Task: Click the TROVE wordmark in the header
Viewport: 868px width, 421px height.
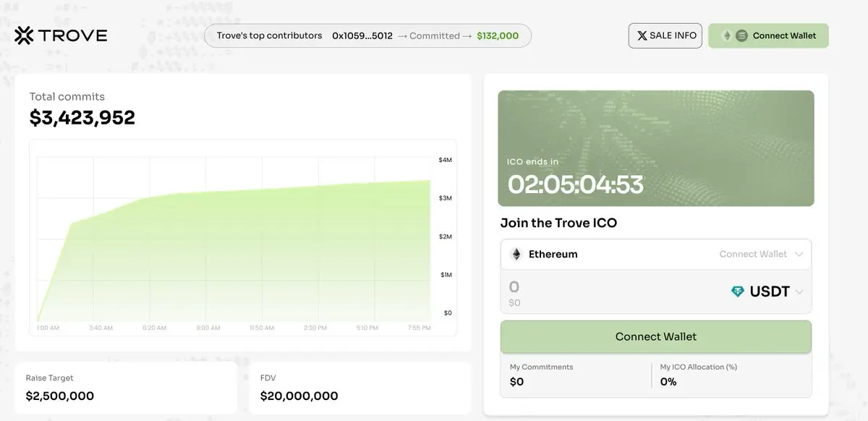Action: [72, 35]
